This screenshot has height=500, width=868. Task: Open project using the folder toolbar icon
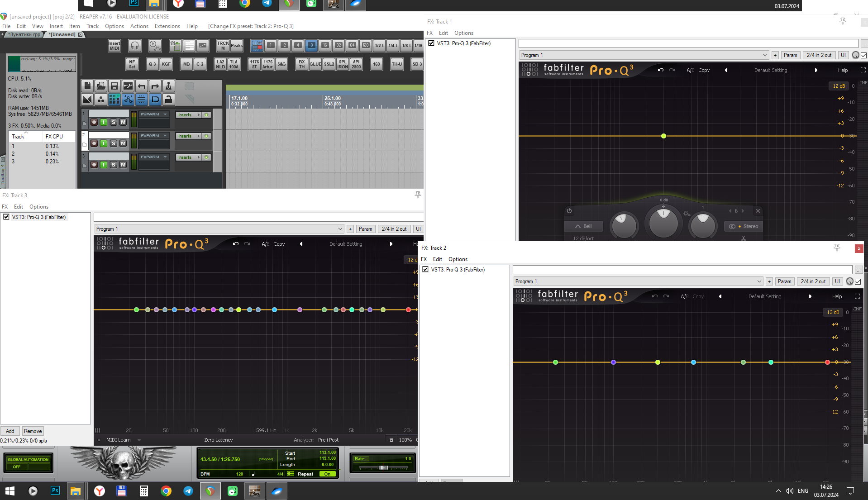point(101,86)
